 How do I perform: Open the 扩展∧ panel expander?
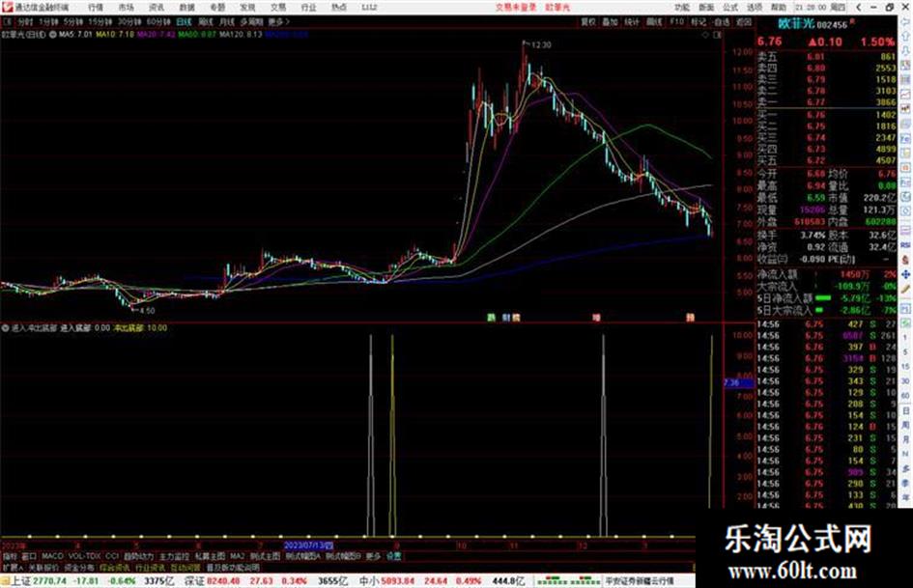coord(13,568)
